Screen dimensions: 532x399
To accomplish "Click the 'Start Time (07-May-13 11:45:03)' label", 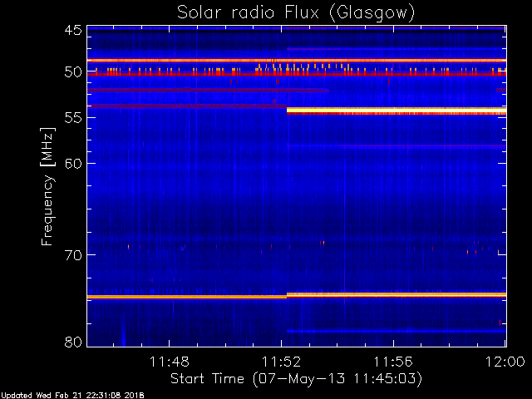I will 296,379.
